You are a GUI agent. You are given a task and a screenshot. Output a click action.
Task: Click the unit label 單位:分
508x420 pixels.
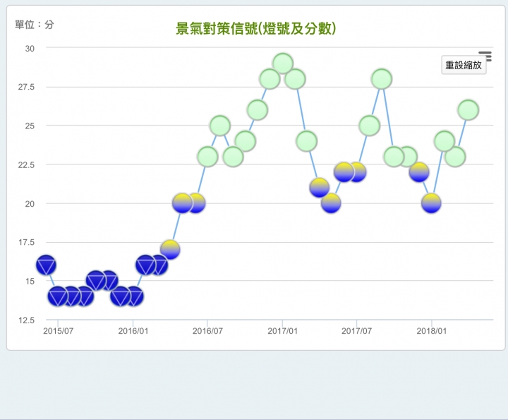[x=35, y=24]
